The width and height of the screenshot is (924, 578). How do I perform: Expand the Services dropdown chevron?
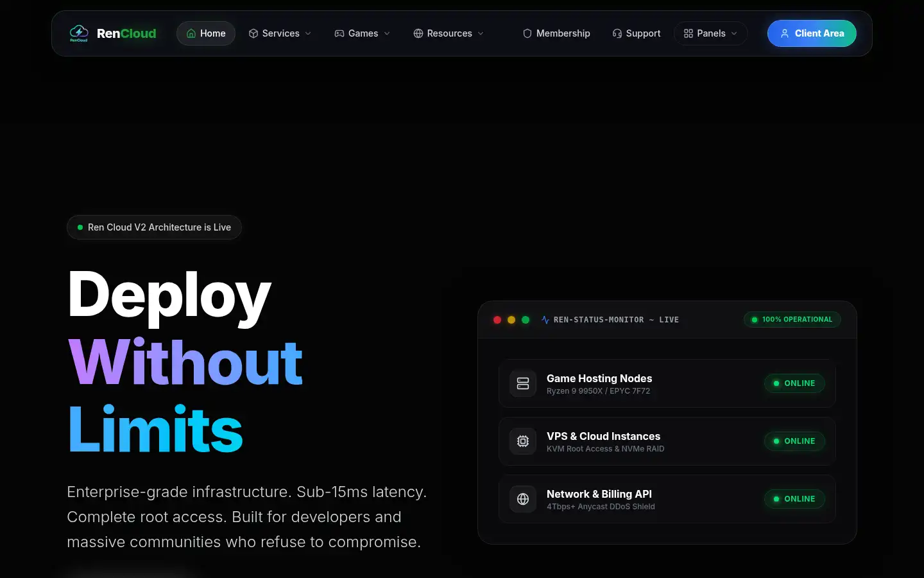pos(308,33)
